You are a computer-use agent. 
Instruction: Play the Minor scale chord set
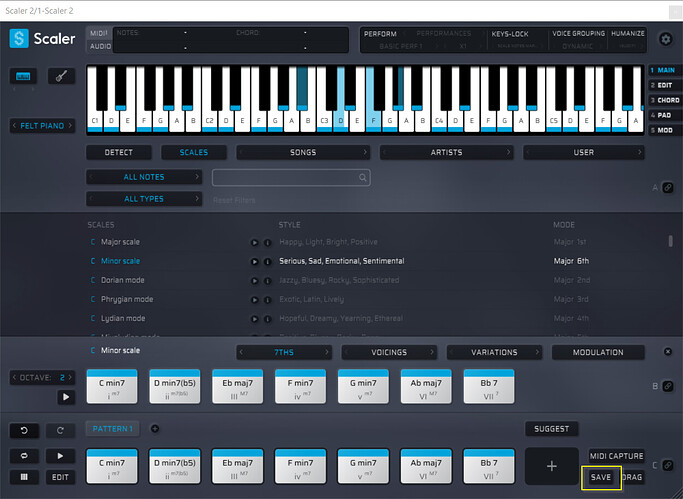point(66,397)
